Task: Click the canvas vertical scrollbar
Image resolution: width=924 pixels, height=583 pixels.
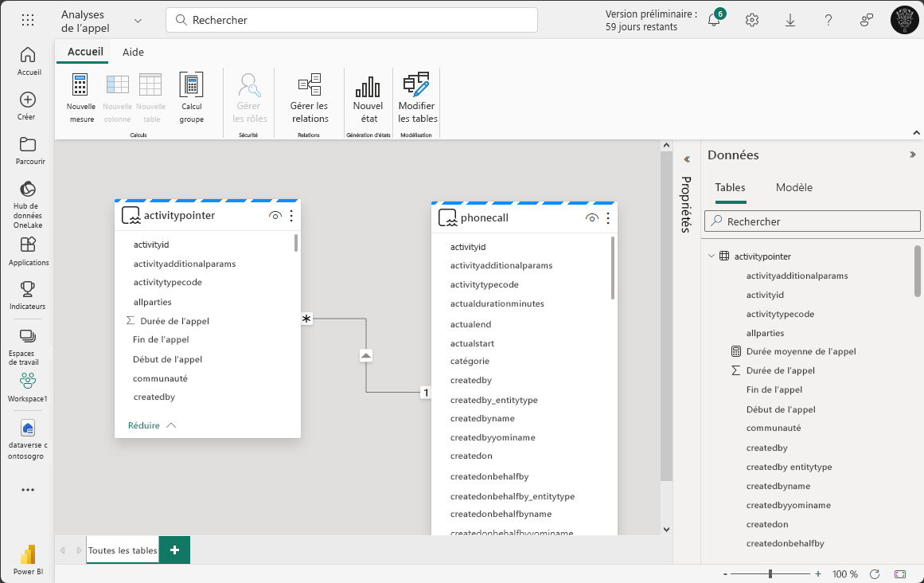Action: pyautogui.click(x=666, y=315)
